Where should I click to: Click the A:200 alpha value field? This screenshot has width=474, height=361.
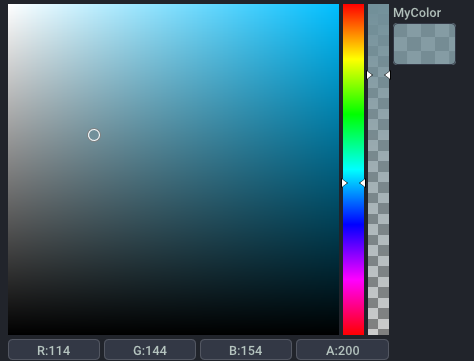[x=342, y=350]
